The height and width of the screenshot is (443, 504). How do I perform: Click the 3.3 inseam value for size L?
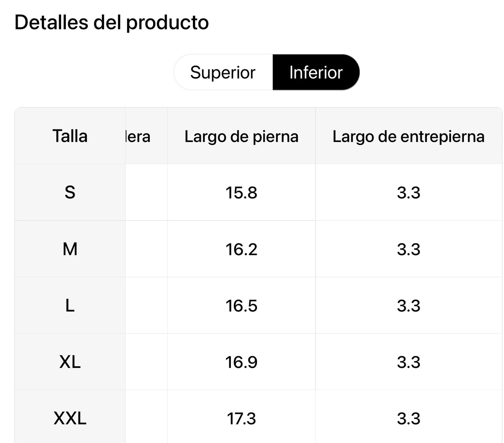pyautogui.click(x=408, y=306)
